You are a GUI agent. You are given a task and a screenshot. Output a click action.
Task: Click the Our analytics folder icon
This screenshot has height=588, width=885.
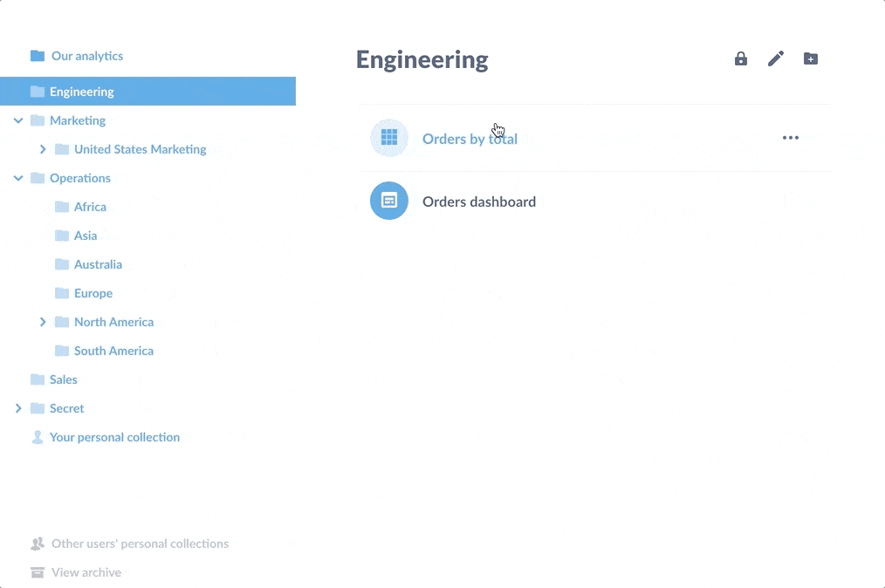(x=38, y=55)
